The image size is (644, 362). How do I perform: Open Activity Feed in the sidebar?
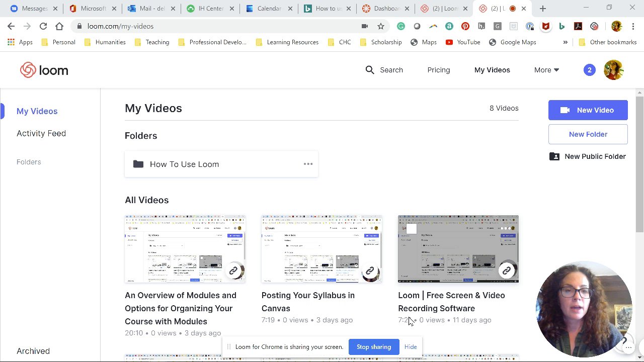(41, 133)
